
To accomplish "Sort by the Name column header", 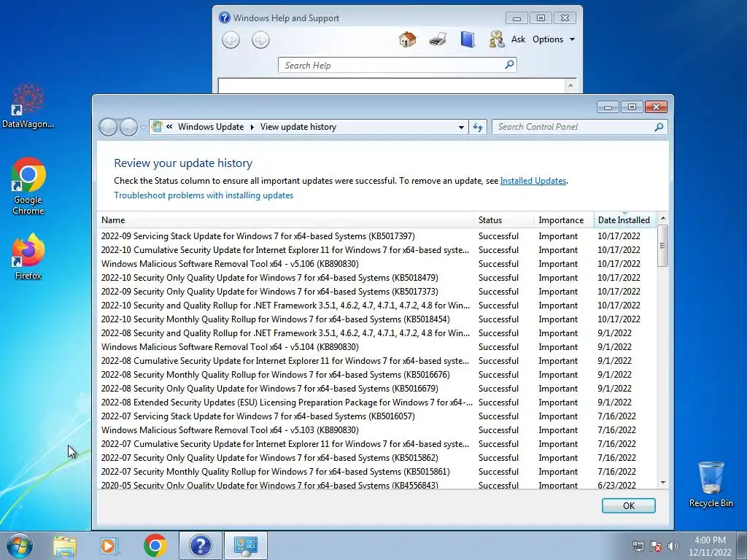I will pos(285,220).
